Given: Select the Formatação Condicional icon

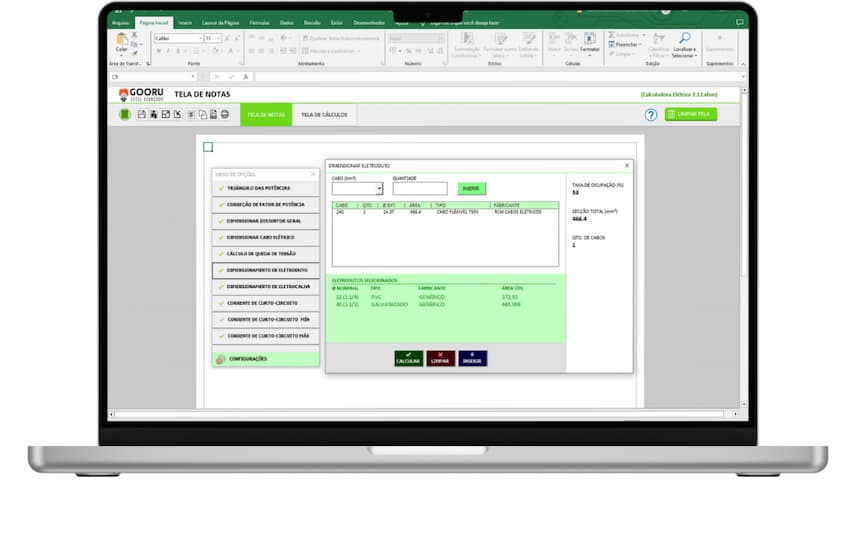Looking at the screenshot, I should coord(467,38).
